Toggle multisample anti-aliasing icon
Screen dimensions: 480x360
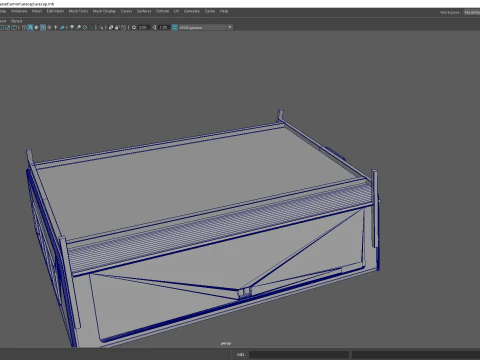tap(85, 27)
